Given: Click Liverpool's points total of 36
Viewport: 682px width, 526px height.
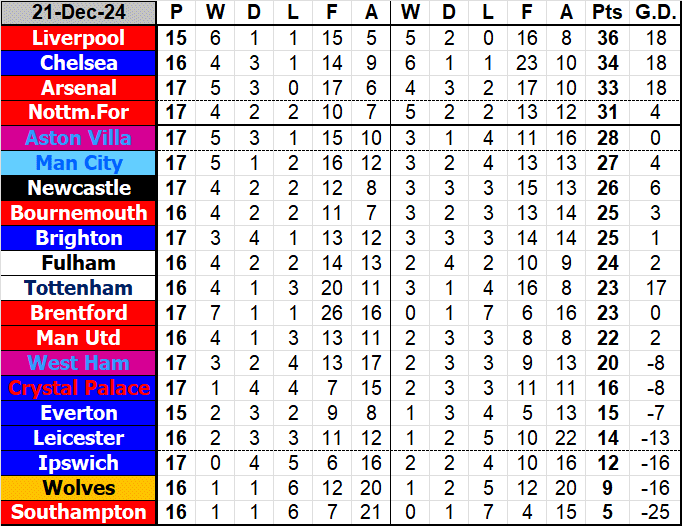Looking at the screenshot, I should point(605,38).
